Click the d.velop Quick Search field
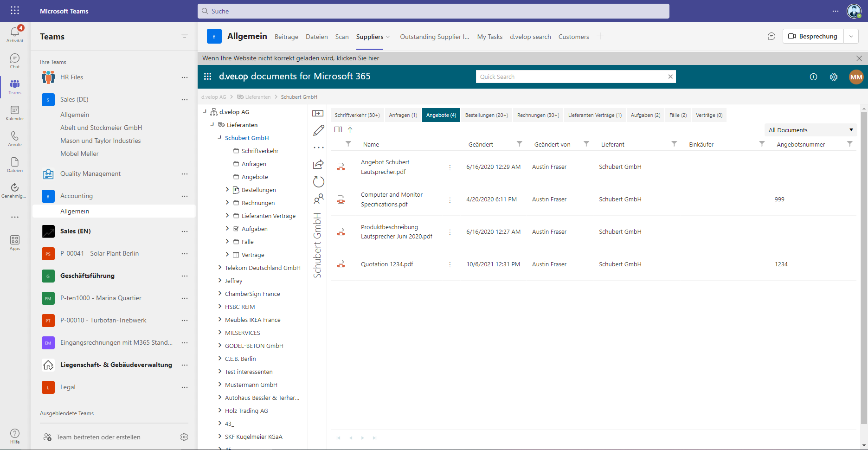 coord(571,77)
